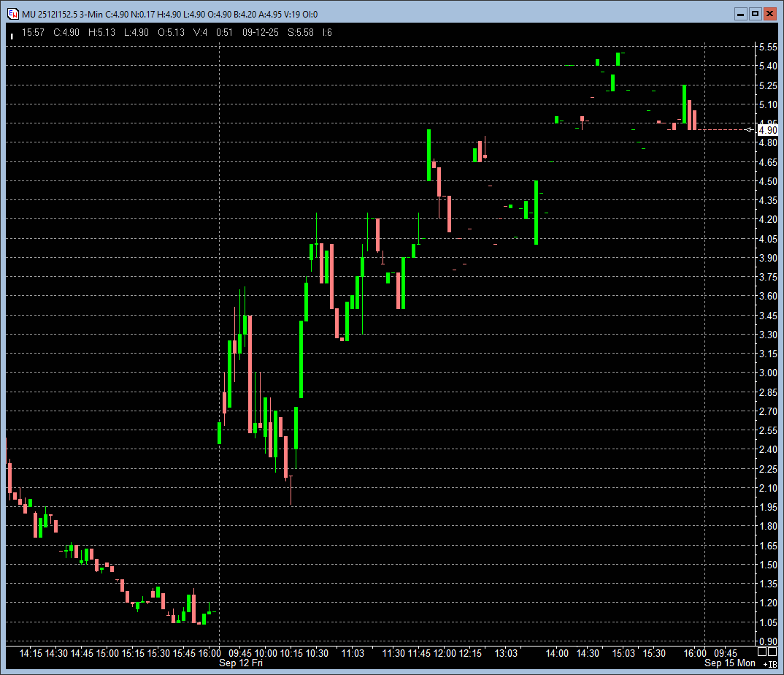The width and height of the screenshot is (784, 675).
Task: Click the V:4 volume readout
Action: tap(200, 33)
